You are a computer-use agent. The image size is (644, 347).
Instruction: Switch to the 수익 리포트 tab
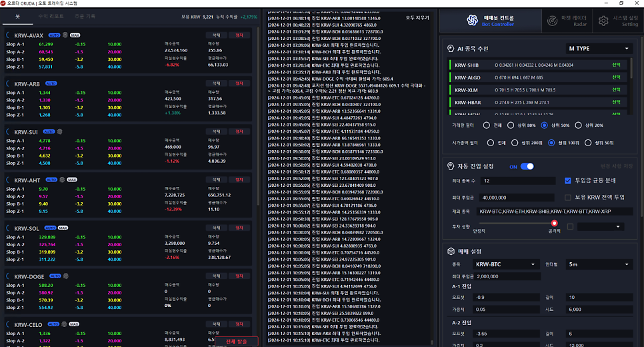pyautogui.click(x=51, y=16)
